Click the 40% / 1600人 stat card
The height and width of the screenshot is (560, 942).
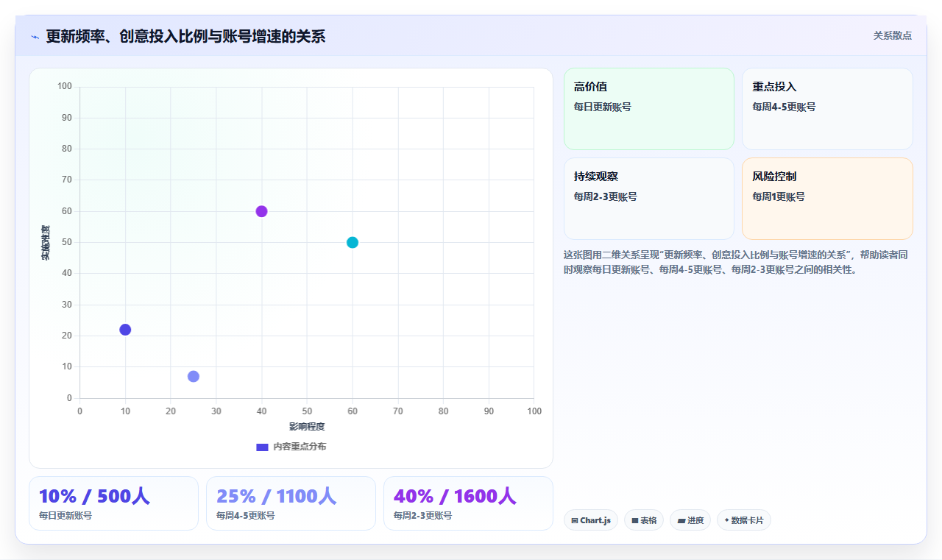click(x=468, y=503)
